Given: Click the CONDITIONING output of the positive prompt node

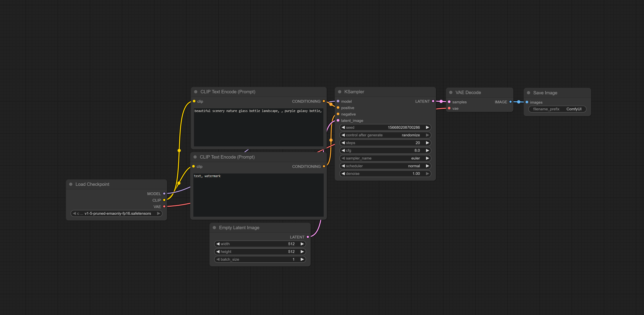Looking at the screenshot, I should click(x=324, y=101).
